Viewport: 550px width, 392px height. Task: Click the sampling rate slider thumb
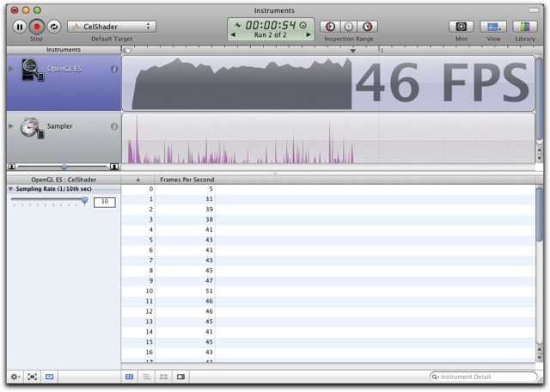[x=84, y=200]
